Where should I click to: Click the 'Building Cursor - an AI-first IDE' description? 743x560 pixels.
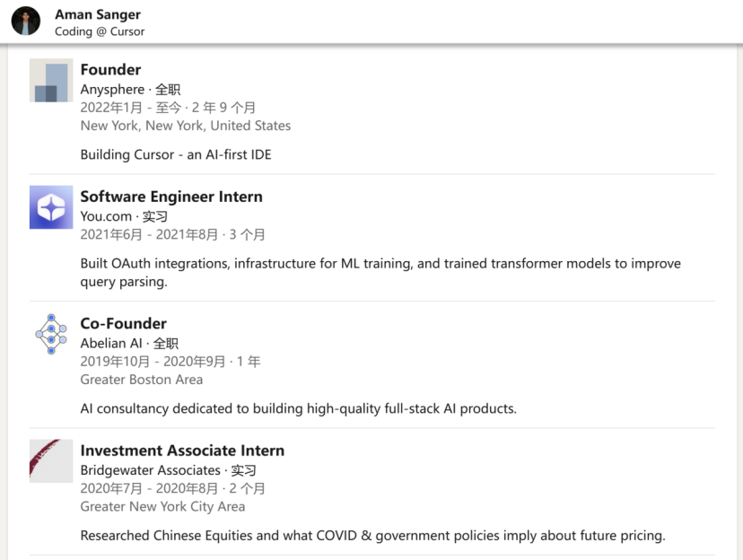pyautogui.click(x=176, y=155)
